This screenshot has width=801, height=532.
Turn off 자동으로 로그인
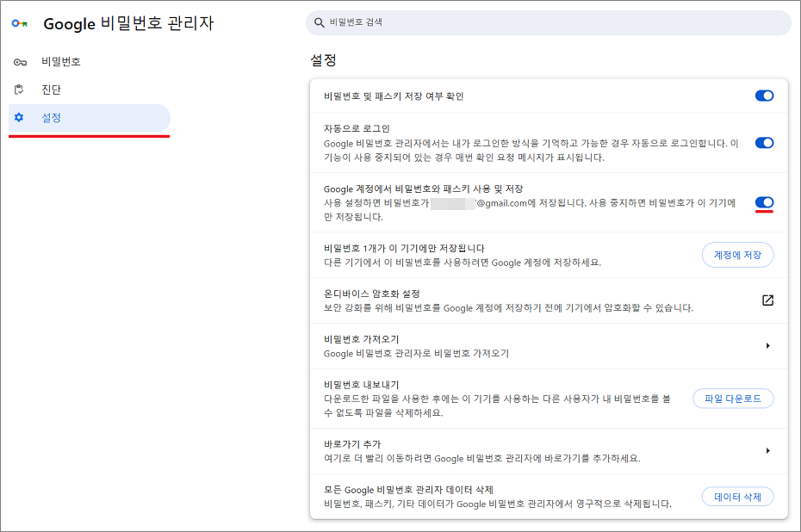point(763,143)
